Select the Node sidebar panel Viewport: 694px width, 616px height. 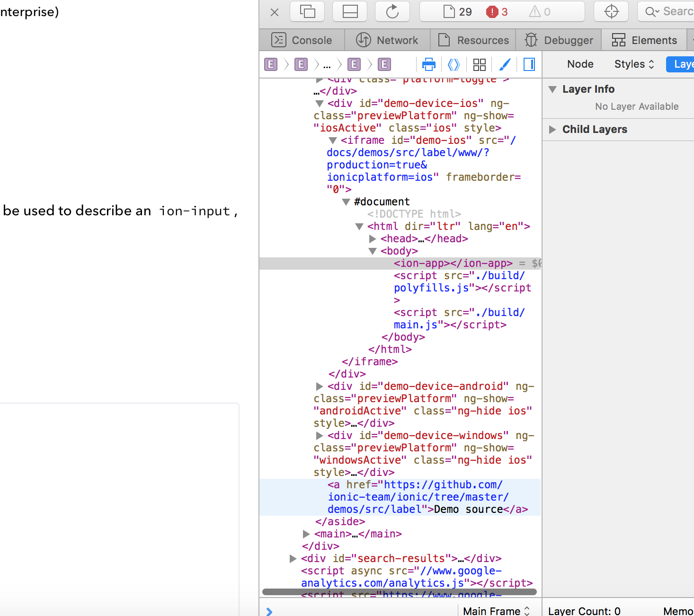(x=580, y=64)
